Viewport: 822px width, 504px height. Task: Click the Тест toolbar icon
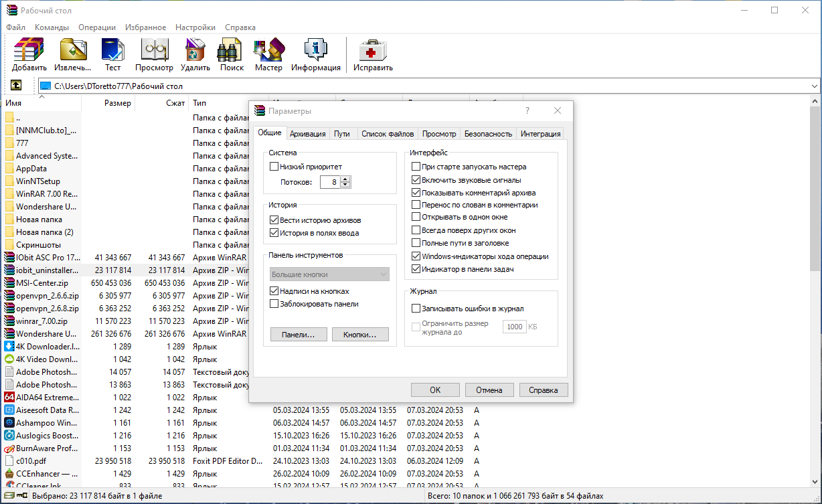point(112,50)
